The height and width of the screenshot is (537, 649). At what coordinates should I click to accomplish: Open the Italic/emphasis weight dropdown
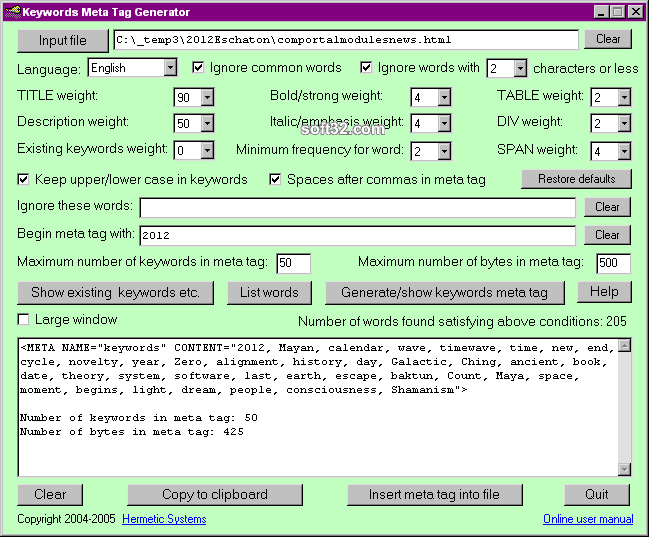pyautogui.click(x=444, y=123)
